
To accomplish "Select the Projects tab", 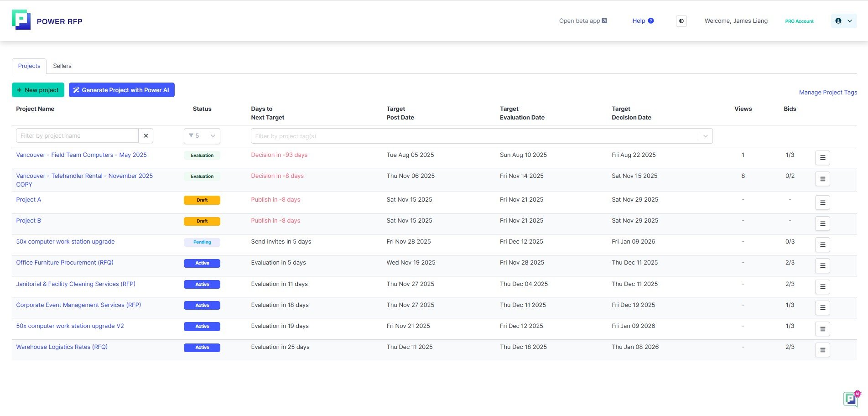I will (29, 66).
